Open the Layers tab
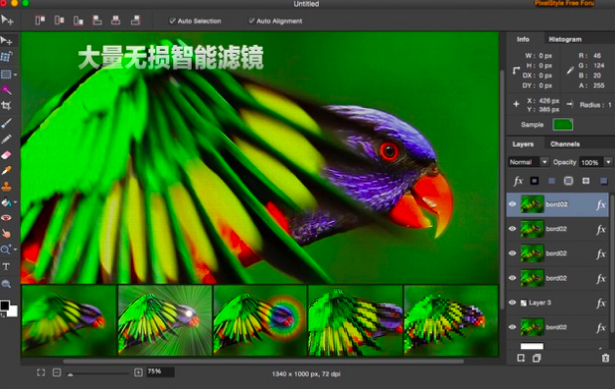 pos(523,144)
